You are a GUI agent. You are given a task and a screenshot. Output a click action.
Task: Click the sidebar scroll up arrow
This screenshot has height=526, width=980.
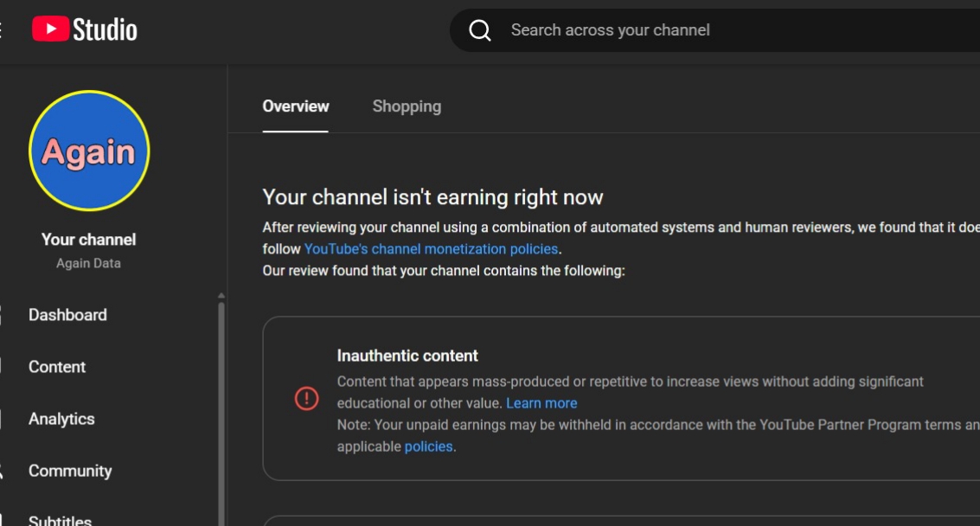[x=221, y=295]
